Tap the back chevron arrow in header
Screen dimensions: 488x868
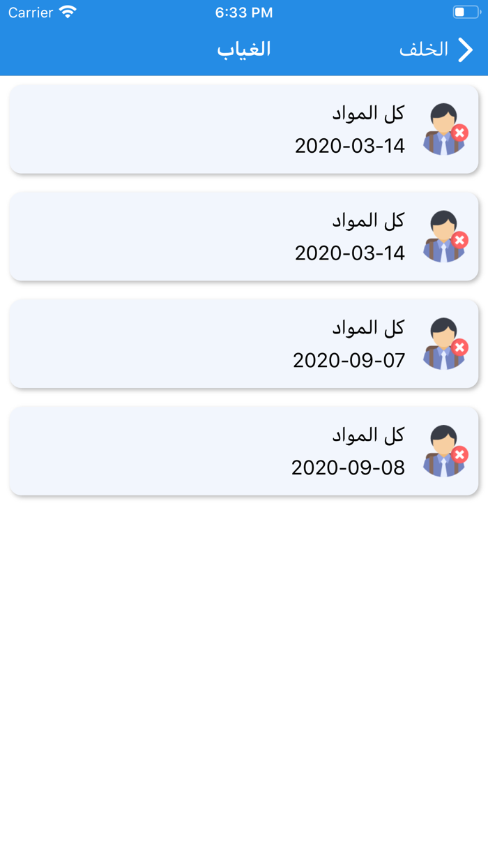click(465, 50)
